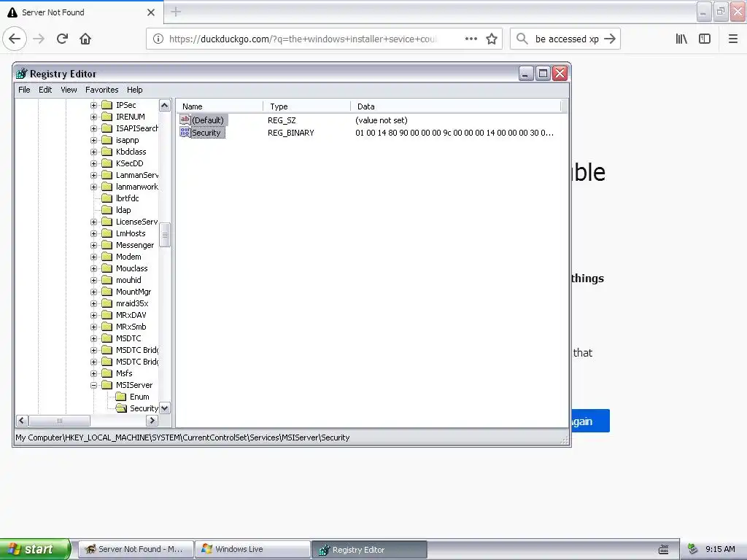Click the search box containing 'be accessed xp'
This screenshot has height=560, width=747.
[x=566, y=39]
